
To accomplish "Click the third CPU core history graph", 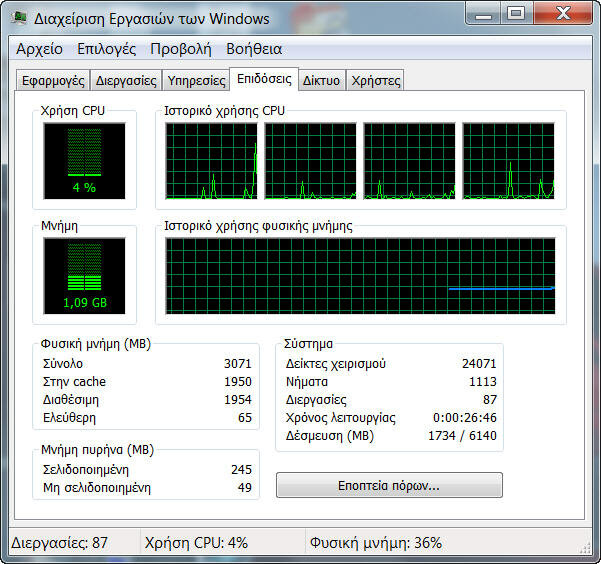I will 409,161.
